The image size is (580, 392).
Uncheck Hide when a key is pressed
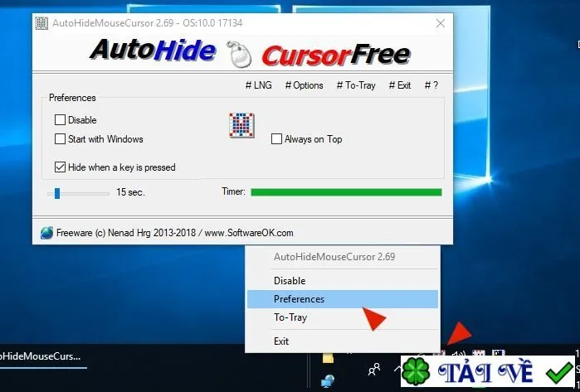pyautogui.click(x=60, y=167)
